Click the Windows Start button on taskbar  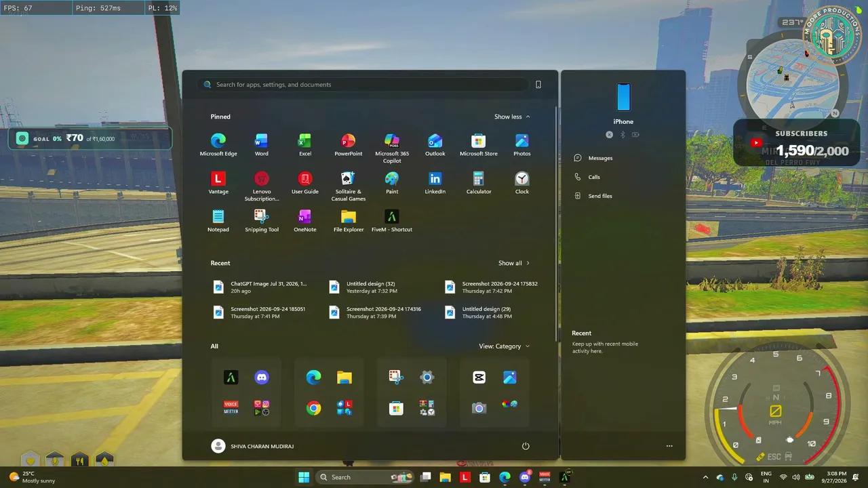[x=304, y=477]
